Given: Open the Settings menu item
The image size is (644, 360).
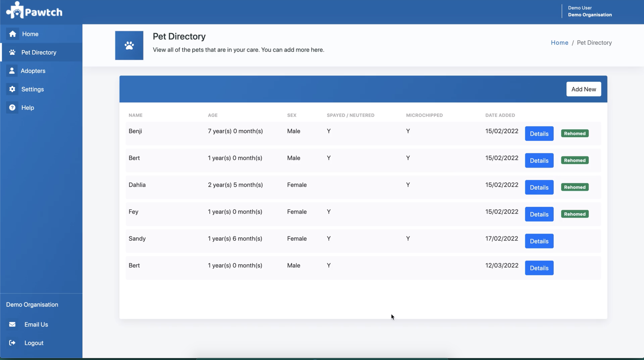Looking at the screenshot, I should point(32,89).
